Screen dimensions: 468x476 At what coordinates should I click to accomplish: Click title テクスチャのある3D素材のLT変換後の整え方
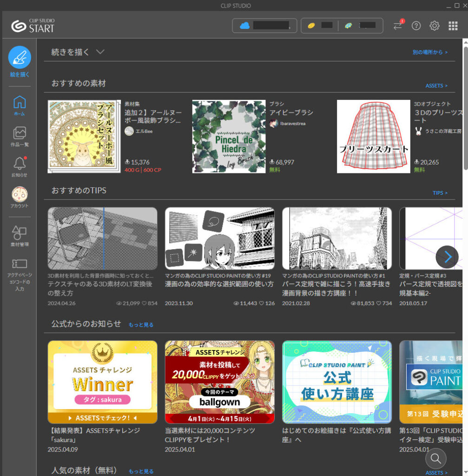click(100, 289)
